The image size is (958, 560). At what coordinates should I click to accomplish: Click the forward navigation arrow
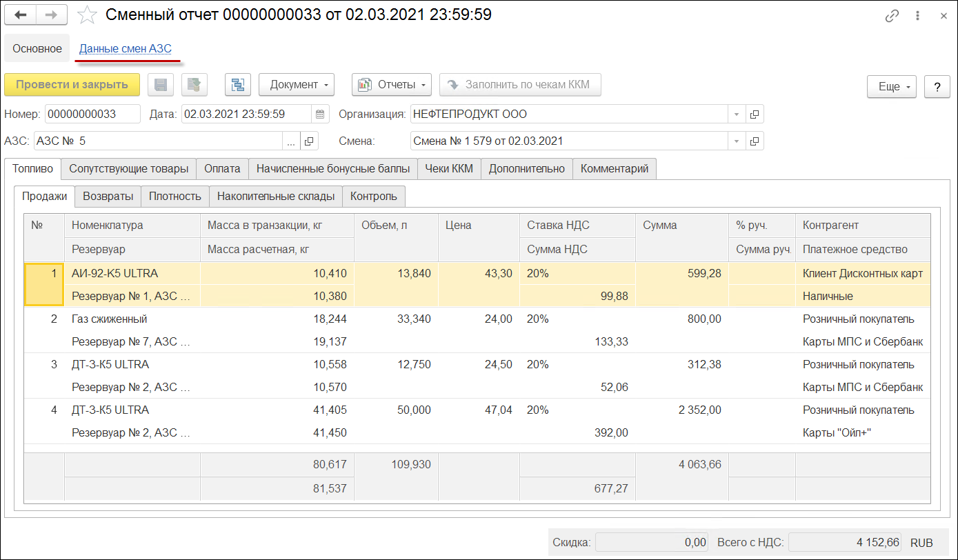[x=52, y=14]
